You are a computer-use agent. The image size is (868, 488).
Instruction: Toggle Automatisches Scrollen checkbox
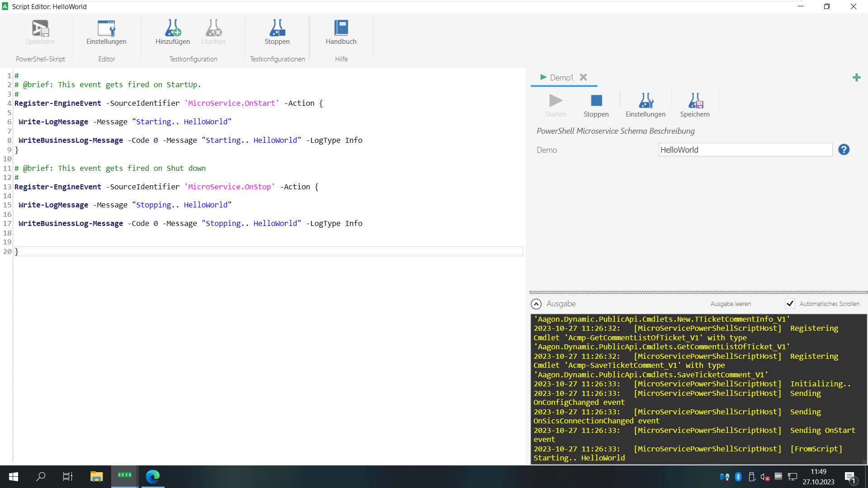point(790,304)
